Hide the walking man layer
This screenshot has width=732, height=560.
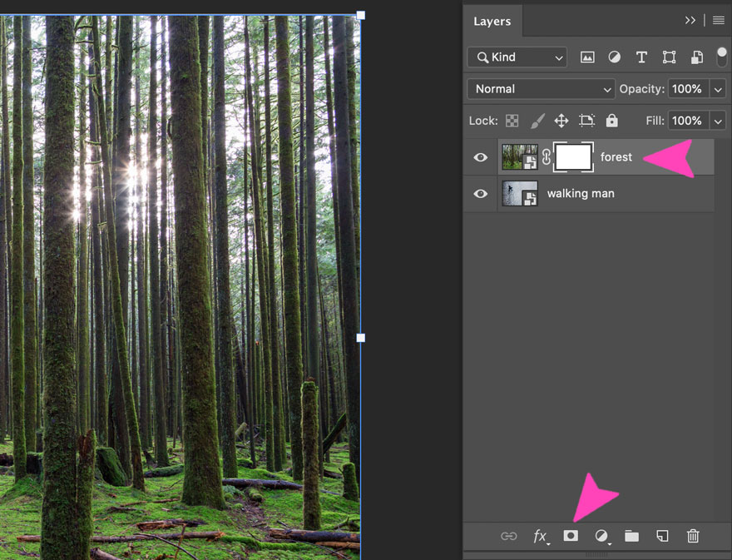tap(480, 193)
